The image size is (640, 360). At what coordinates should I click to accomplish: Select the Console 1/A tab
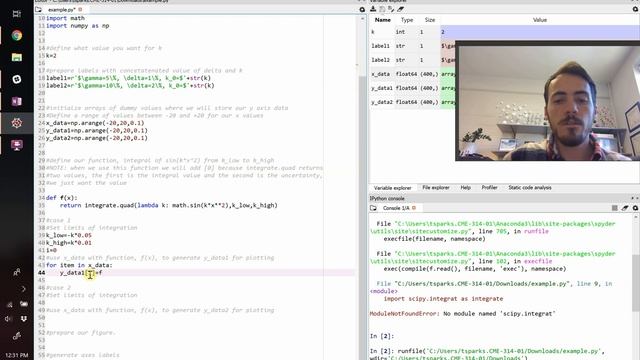(x=396, y=208)
